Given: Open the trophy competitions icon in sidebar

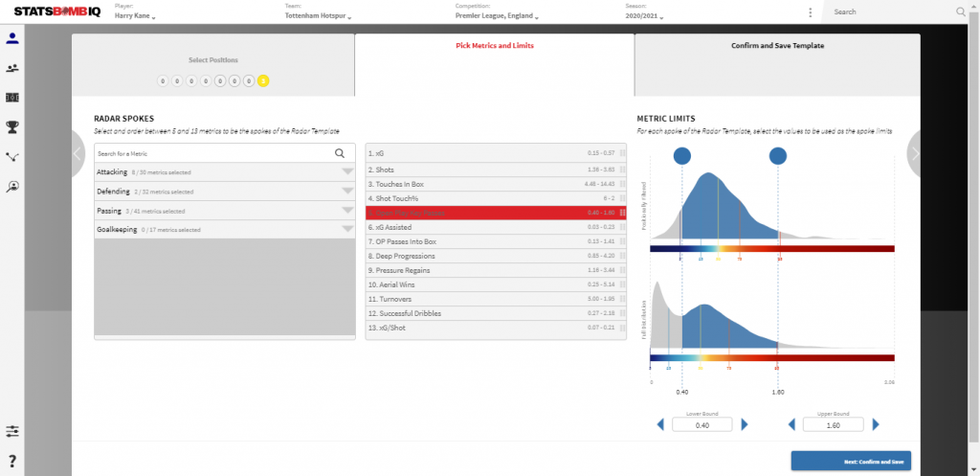Looking at the screenshot, I should (x=11, y=127).
